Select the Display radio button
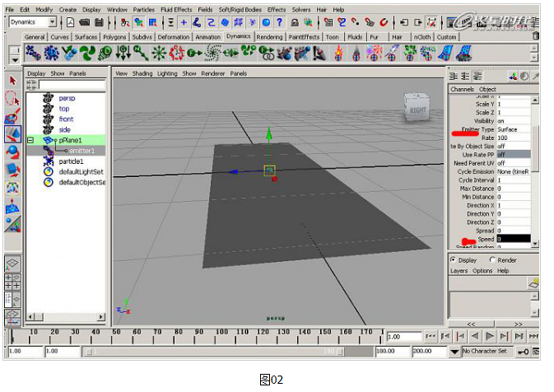554x392 pixels. (x=453, y=259)
